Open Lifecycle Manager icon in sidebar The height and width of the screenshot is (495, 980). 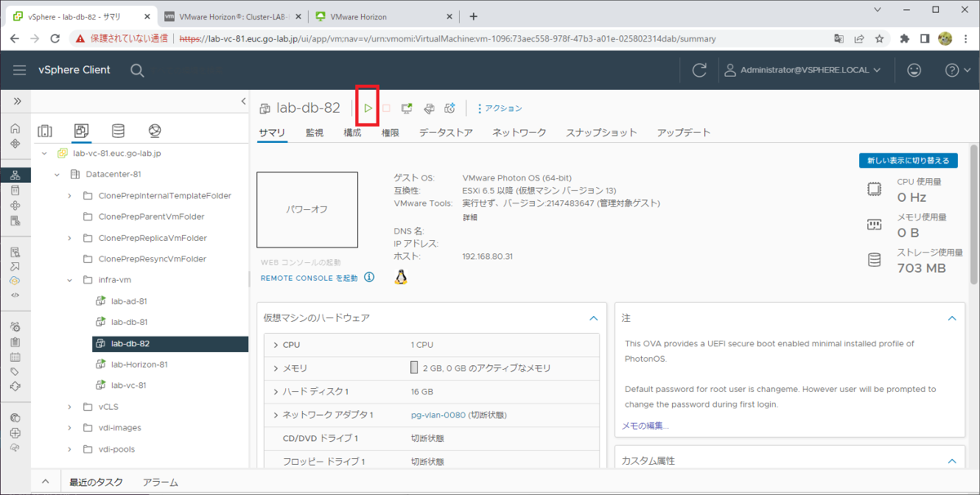coord(15,386)
